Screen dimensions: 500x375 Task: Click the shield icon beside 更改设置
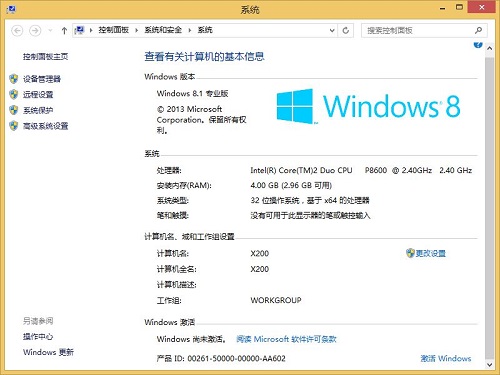[410, 253]
